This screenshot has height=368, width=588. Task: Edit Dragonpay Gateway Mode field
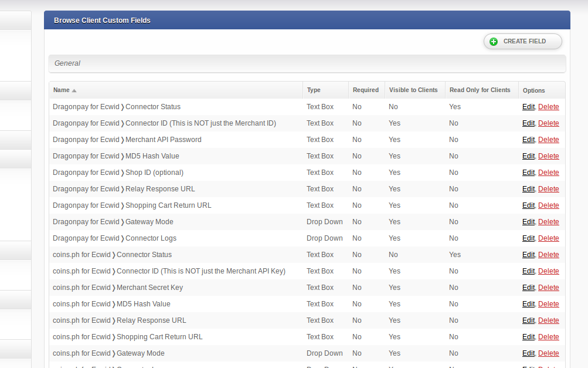pos(528,222)
